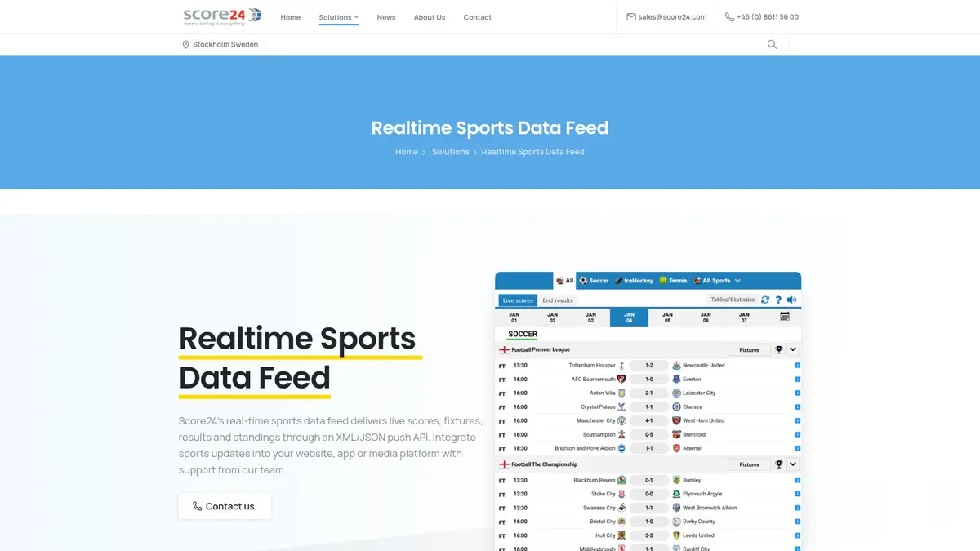Click the refresh icon in widget
980x551 pixels.
pyautogui.click(x=765, y=300)
